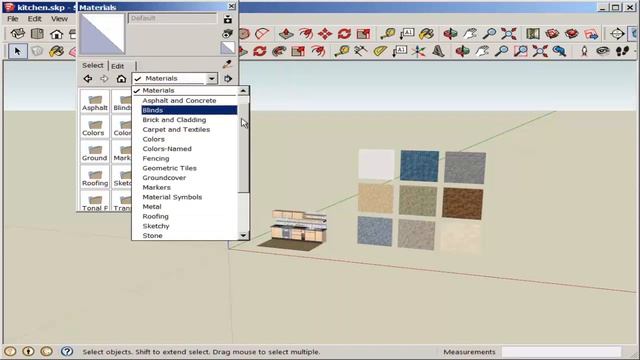Viewport: 640px width, 360px height.
Task: Choose Blinds from the library list
Action: [189, 110]
